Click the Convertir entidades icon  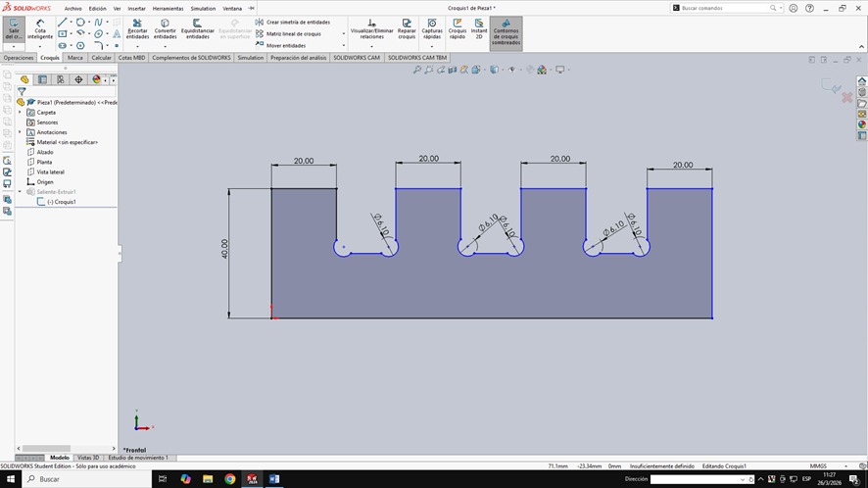[x=165, y=23]
